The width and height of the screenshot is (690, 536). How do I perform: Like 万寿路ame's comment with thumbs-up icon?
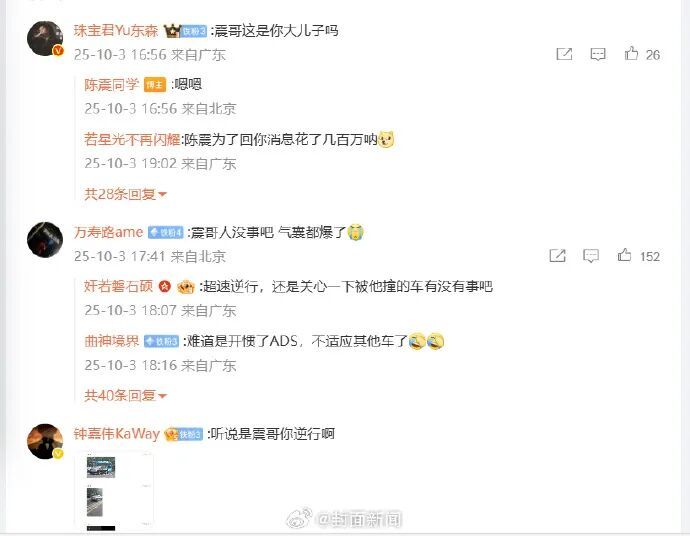(624, 255)
